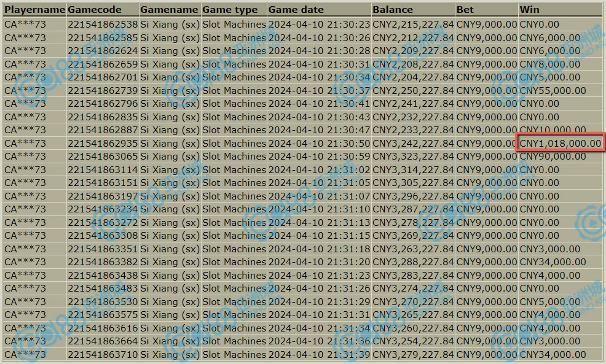
Task: Select gamecode 221541863272
Action: [103, 223]
